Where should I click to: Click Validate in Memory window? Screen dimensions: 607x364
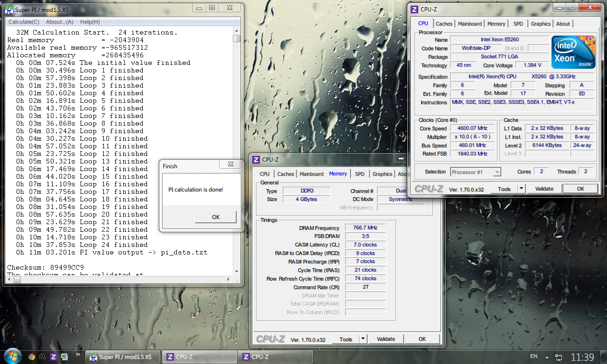[x=386, y=339]
